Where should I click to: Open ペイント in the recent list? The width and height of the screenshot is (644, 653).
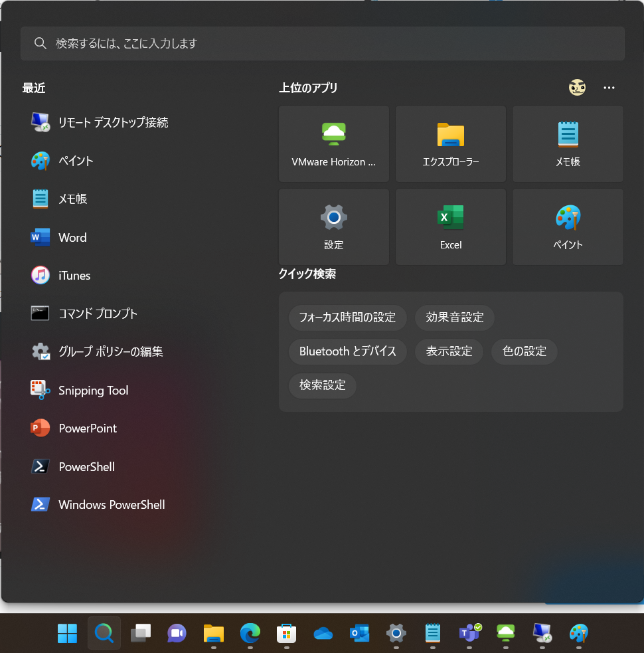tap(62, 160)
